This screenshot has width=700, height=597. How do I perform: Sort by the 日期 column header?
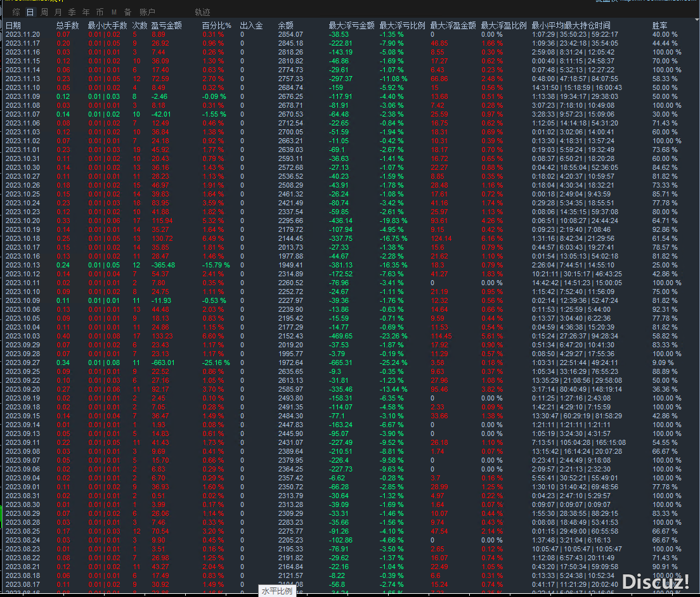point(13,25)
